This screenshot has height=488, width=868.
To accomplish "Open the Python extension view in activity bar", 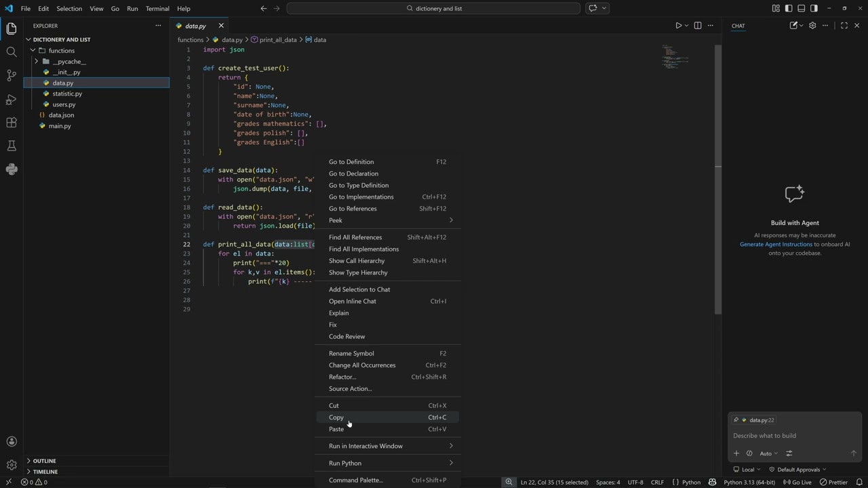I will pos(12,169).
